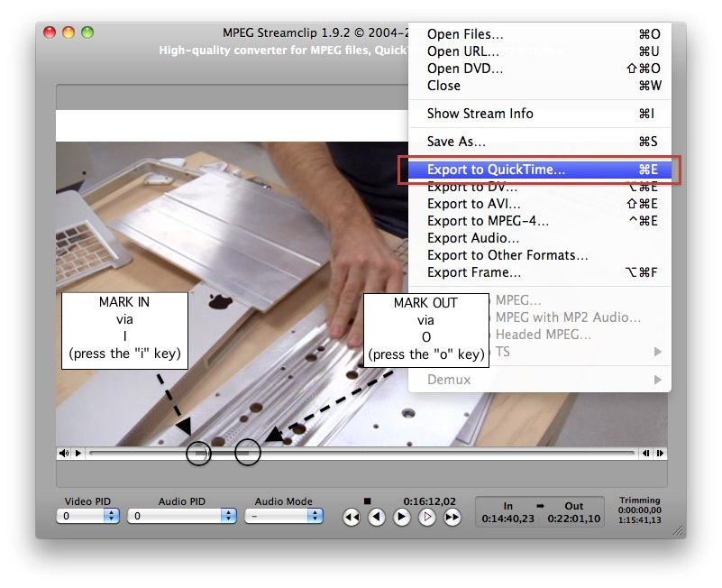Choose Export to Other Formats… item

(x=540, y=255)
